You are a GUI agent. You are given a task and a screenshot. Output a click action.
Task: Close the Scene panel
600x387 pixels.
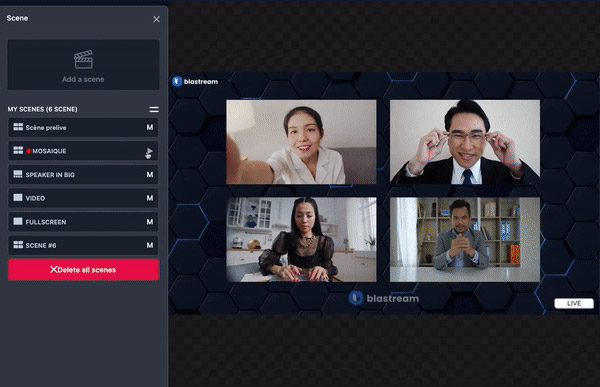pyautogui.click(x=157, y=19)
